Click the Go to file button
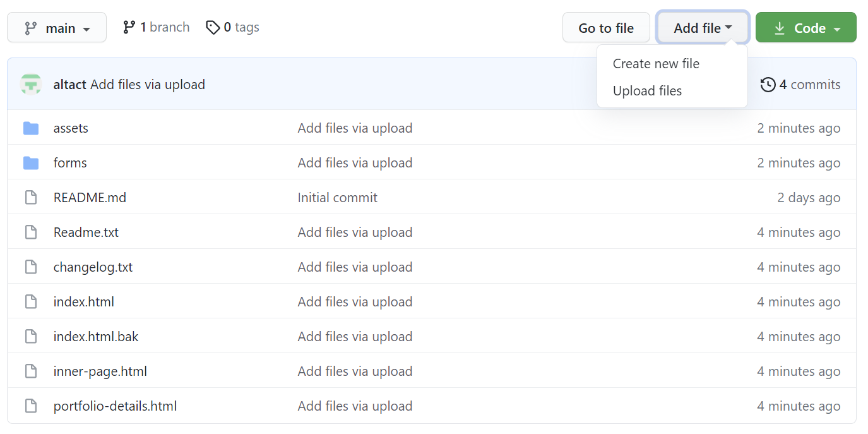This screenshot has width=868, height=434. [606, 28]
